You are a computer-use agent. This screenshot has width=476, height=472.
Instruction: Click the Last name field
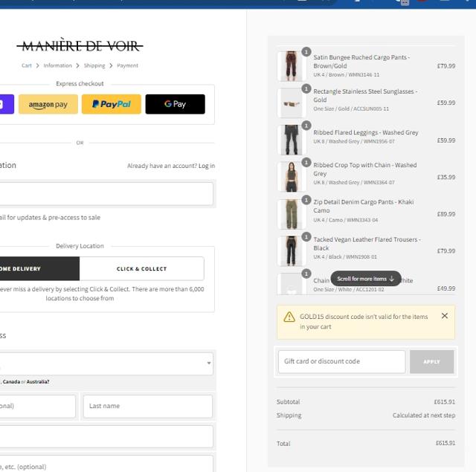[148, 406]
